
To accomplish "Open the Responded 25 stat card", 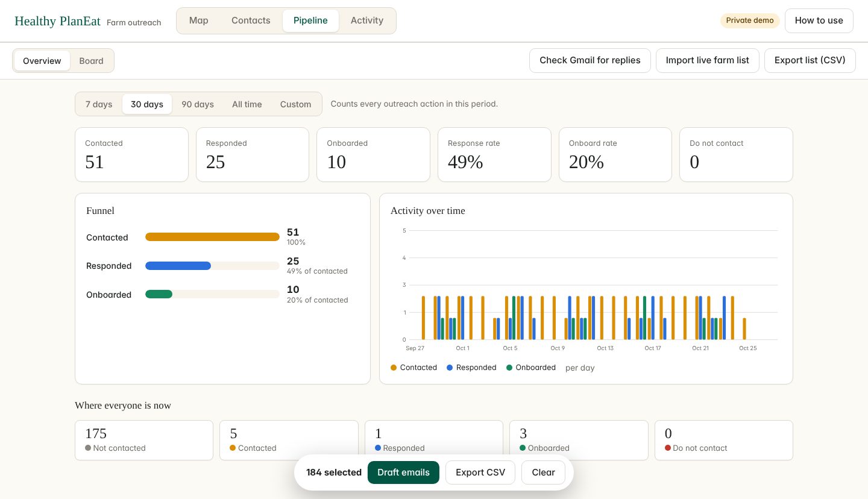I will tap(253, 154).
